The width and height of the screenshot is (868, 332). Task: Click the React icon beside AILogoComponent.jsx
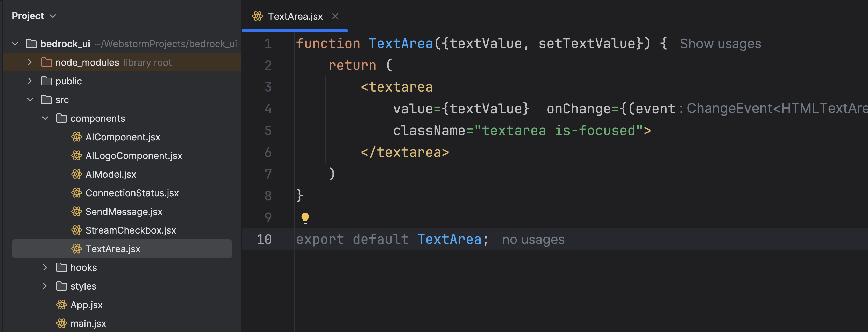76,156
